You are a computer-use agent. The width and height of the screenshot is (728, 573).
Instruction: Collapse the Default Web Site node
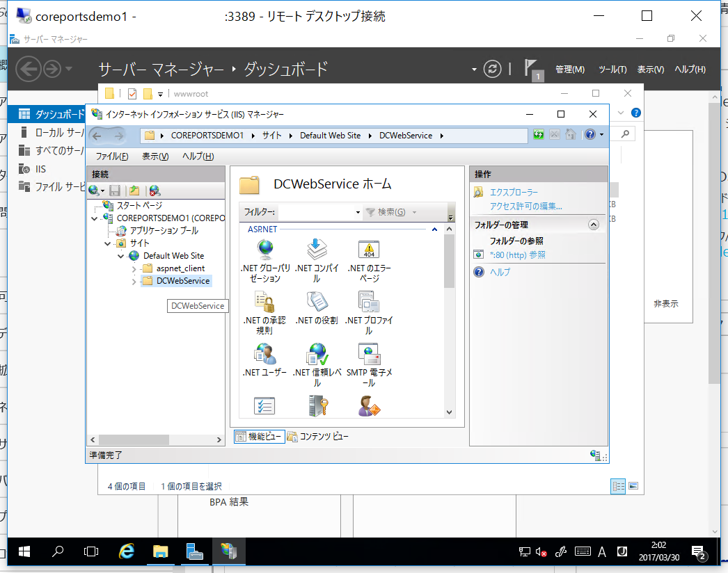[x=120, y=256]
